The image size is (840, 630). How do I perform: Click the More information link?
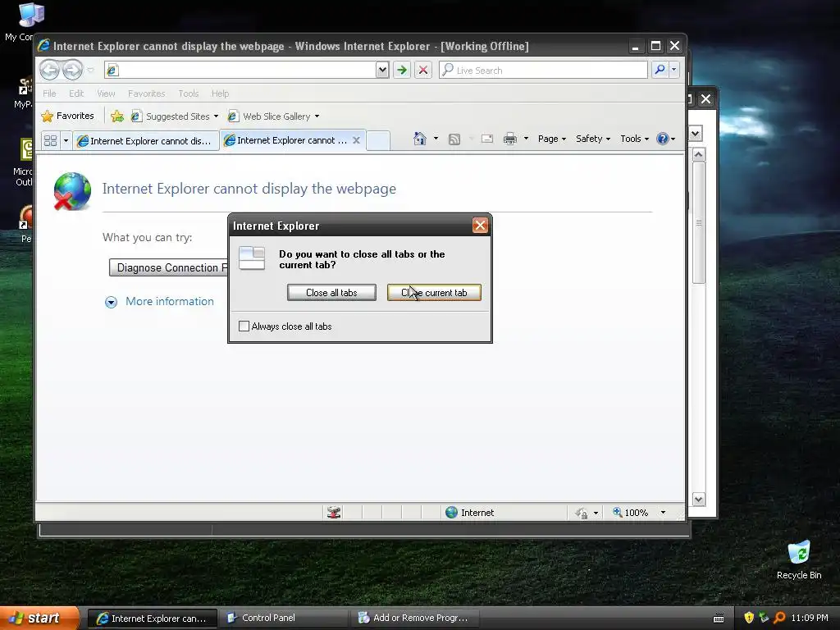pos(169,301)
